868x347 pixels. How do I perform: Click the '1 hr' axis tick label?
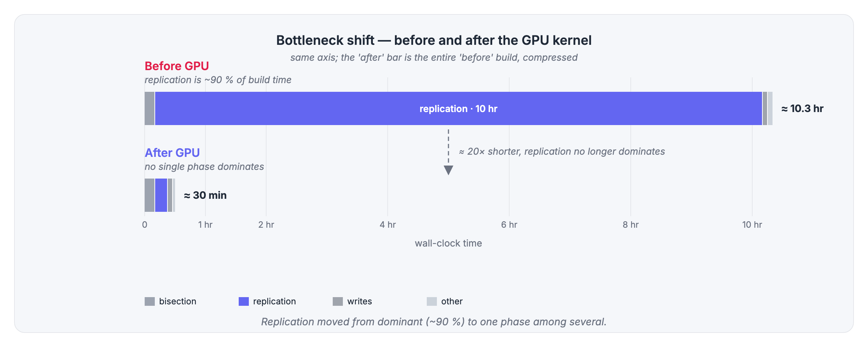tap(205, 225)
